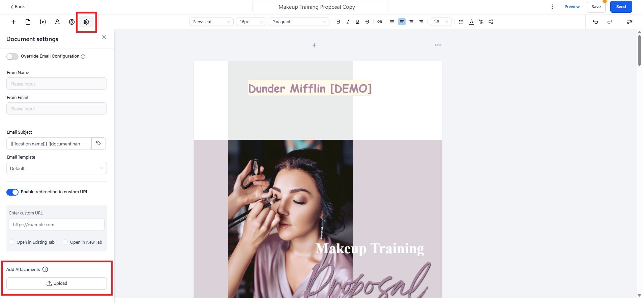This screenshot has height=303, width=644.
Task: Open the Sans-serif font family dropdown
Action: point(211,22)
